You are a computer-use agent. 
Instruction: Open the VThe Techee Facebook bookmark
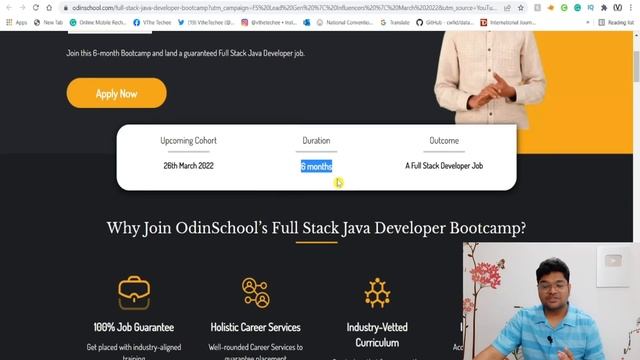152,22
